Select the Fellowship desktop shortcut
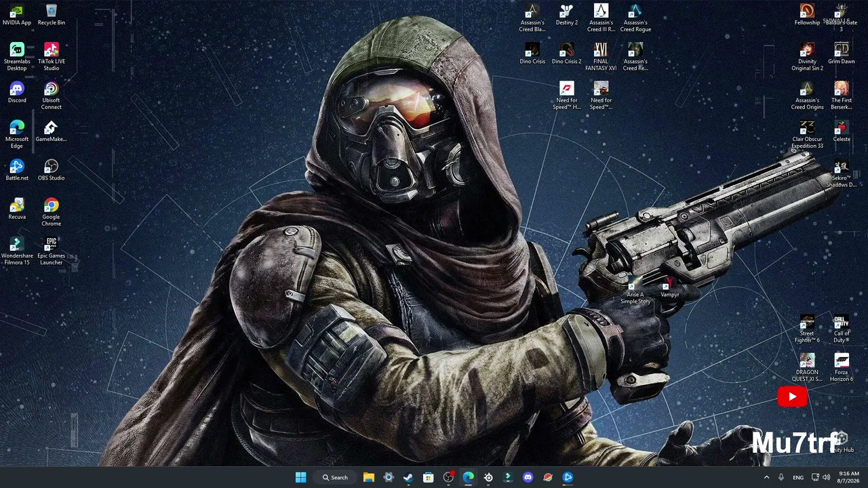The image size is (868, 488). pos(807,15)
